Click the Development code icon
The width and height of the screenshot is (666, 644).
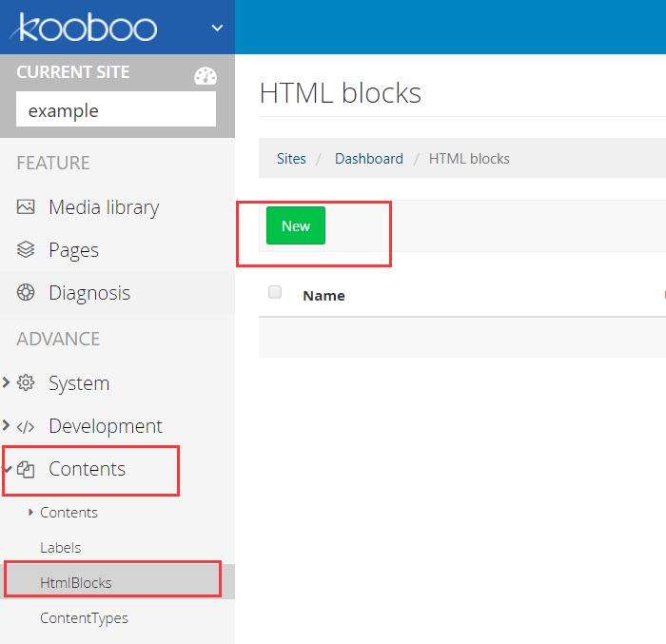pos(26,426)
